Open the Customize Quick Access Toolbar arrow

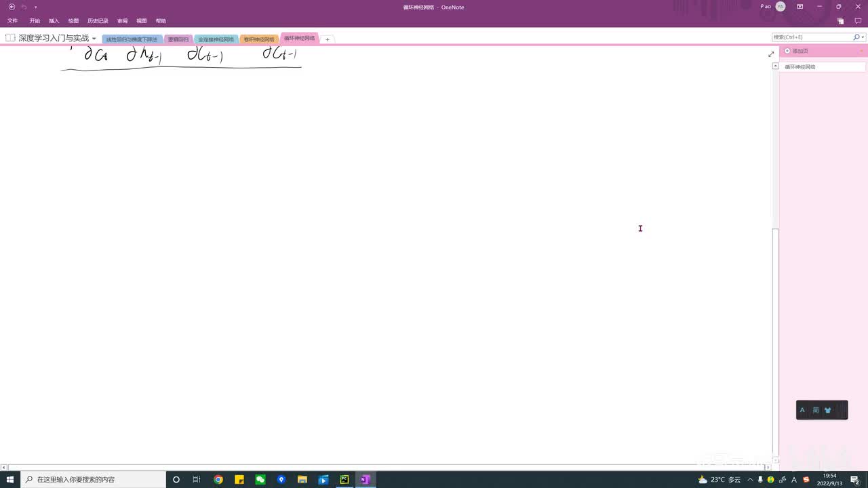tap(35, 7)
